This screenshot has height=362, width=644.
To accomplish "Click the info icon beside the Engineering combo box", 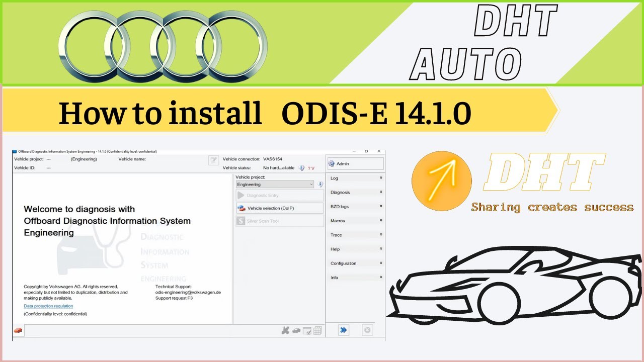I will (x=320, y=185).
